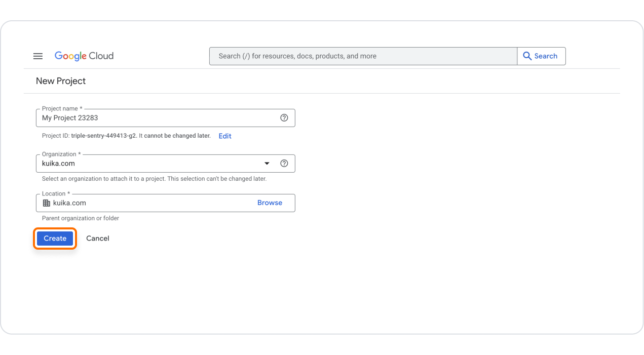Click the Google Cloud logo

coord(84,56)
